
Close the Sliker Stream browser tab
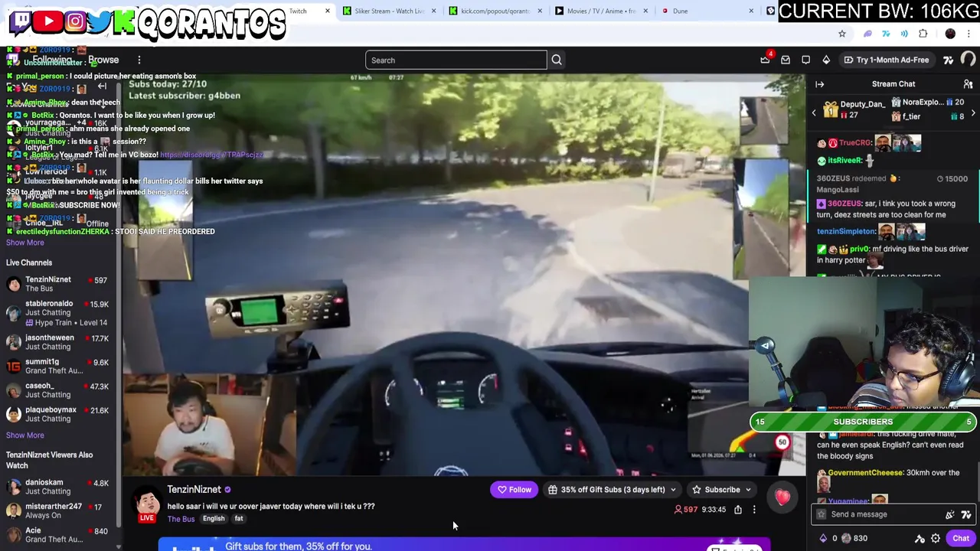click(x=434, y=11)
